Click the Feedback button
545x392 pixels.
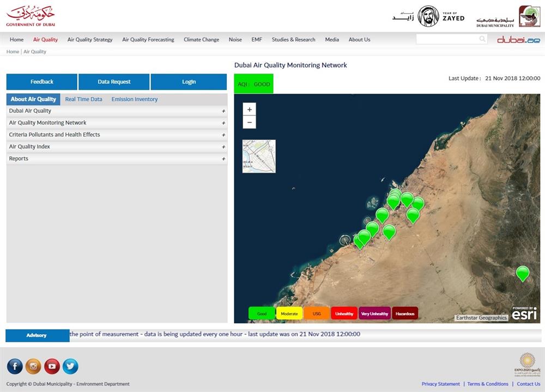pos(42,82)
